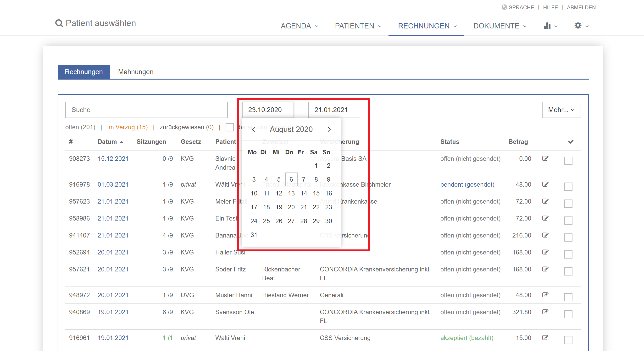The height and width of the screenshot is (351, 644).
Task: Pick day 31 in August calendar
Action: [254, 235]
